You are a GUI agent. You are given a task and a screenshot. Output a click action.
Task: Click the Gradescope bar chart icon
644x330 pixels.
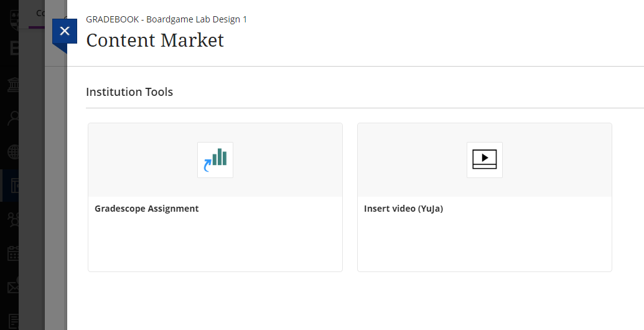(x=215, y=160)
